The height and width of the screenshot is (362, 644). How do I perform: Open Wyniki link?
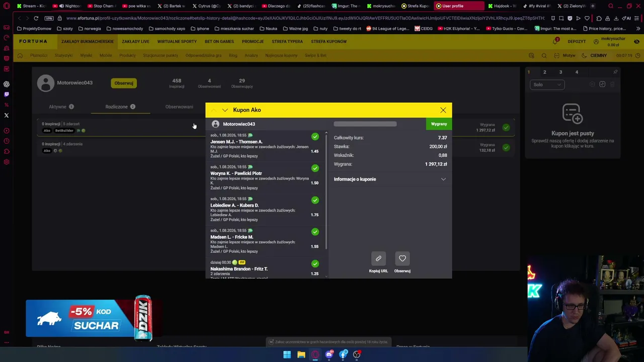[86, 55]
